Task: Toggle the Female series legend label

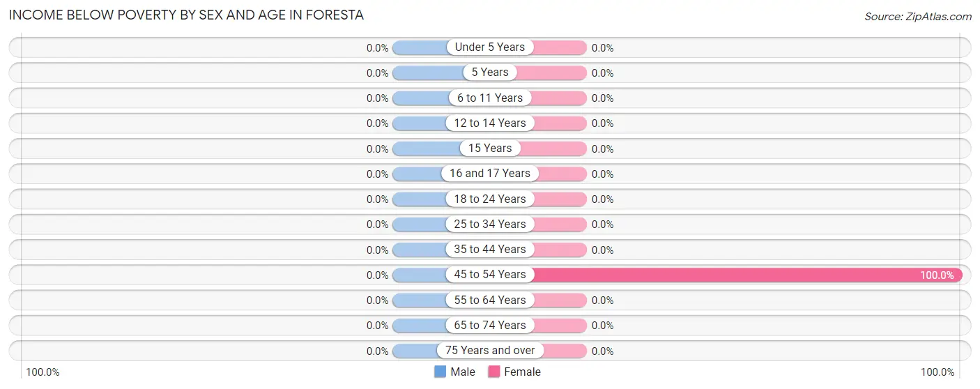Action: click(x=523, y=372)
